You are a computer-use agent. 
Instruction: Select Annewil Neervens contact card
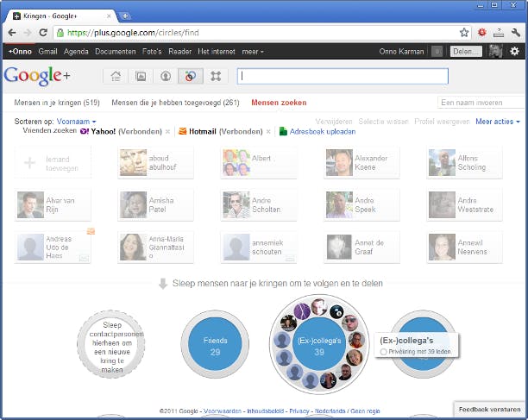point(464,247)
